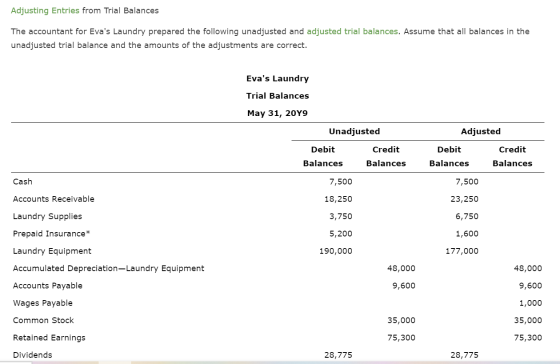The image size is (560, 364).
Task: Click unadjusted Prepaid Insurance value 5,200
Action: point(341,234)
